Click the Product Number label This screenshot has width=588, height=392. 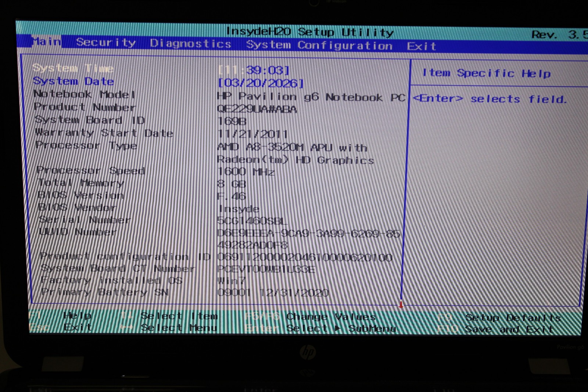click(85, 107)
